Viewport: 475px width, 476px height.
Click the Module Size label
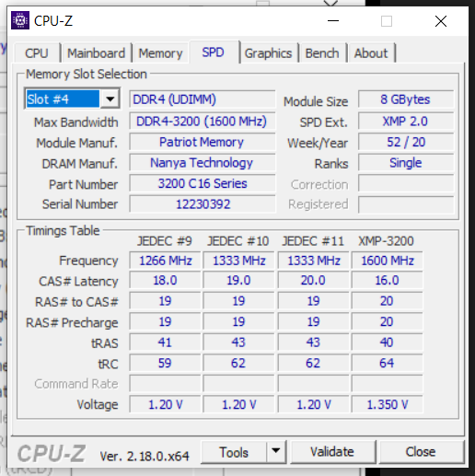pyautogui.click(x=316, y=101)
